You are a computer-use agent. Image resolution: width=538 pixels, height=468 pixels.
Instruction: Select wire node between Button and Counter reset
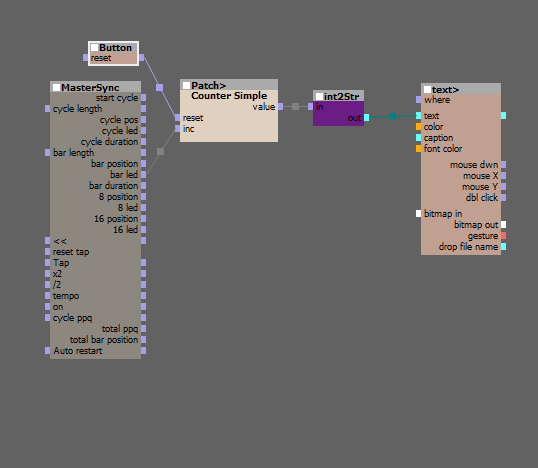tap(160, 87)
